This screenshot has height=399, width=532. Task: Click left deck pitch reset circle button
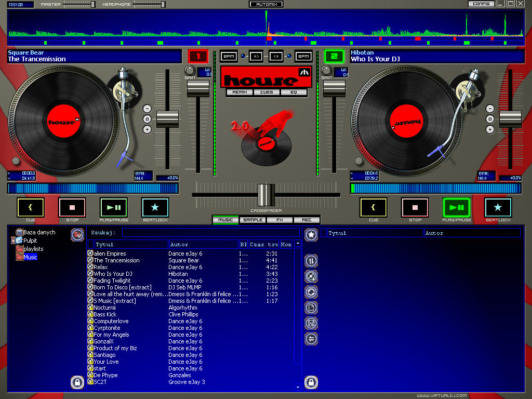tap(147, 119)
